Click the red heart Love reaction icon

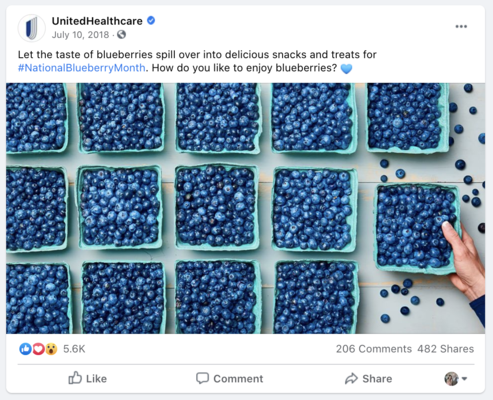[x=38, y=349]
